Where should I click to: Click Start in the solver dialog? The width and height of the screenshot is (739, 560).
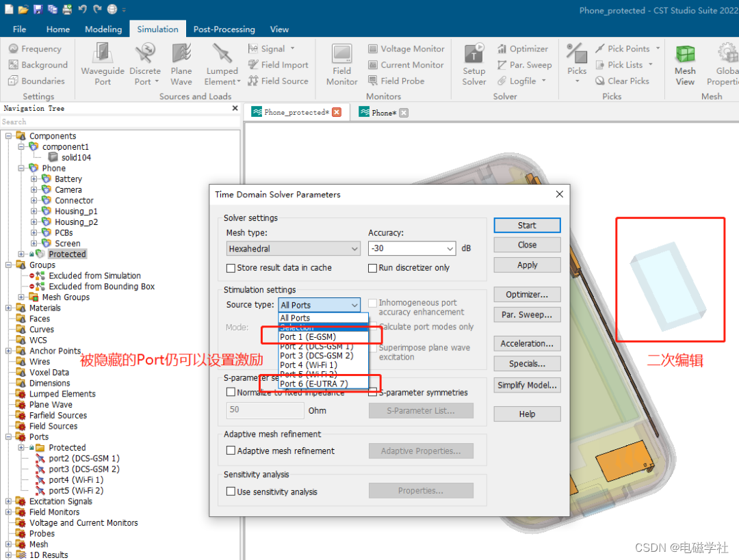click(527, 225)
